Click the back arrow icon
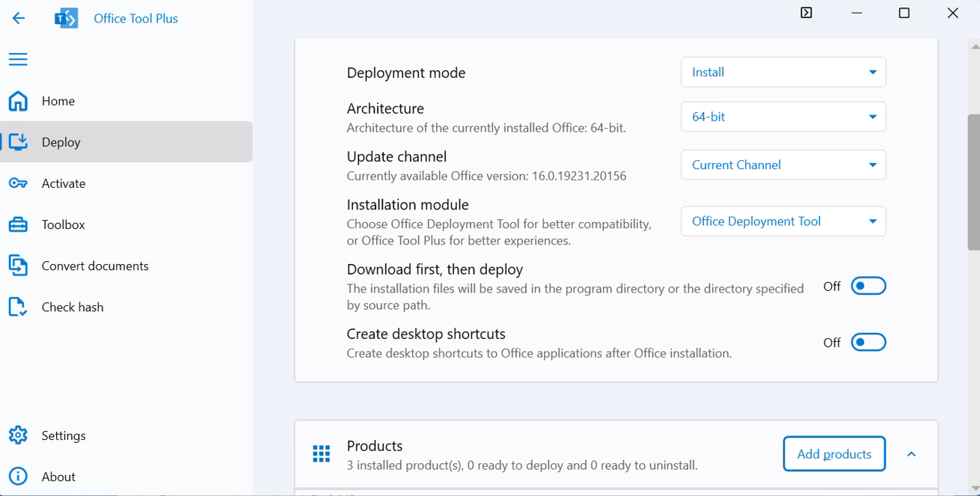 19,19
